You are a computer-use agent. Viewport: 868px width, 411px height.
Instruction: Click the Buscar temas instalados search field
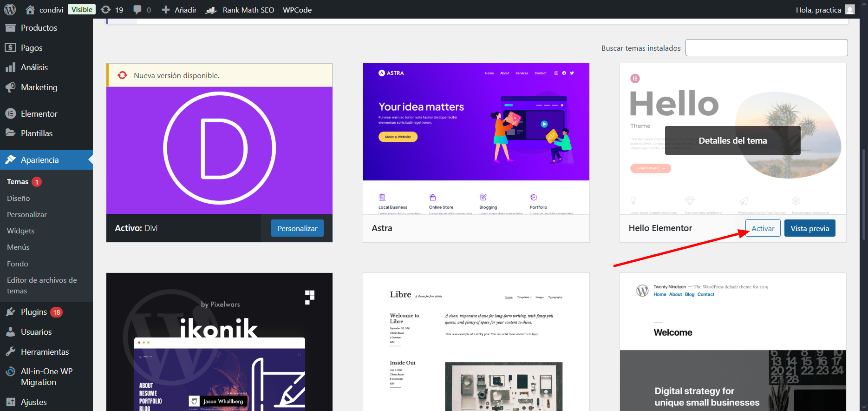coord(766,48)
